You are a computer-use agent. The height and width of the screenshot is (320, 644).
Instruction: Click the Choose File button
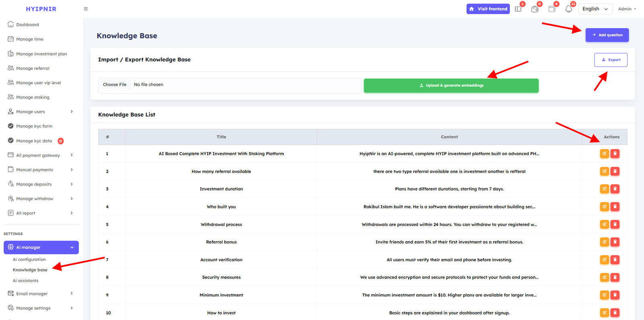click(114, 85)
